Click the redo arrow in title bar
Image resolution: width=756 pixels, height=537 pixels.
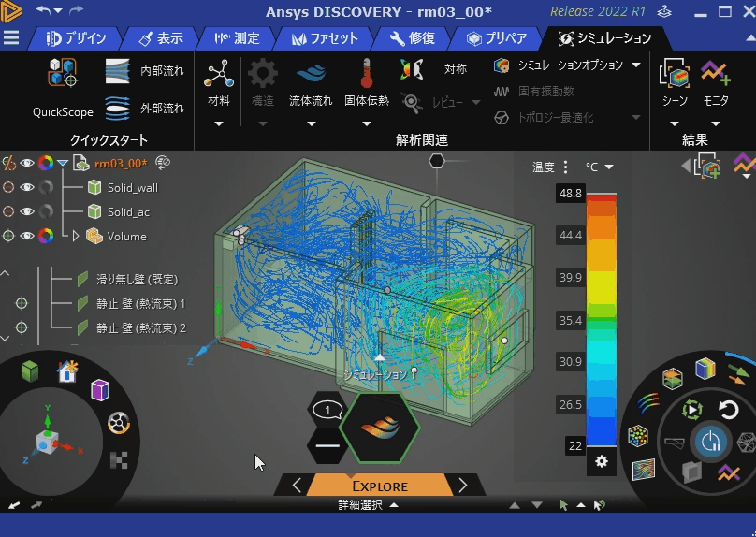point(77,10)
